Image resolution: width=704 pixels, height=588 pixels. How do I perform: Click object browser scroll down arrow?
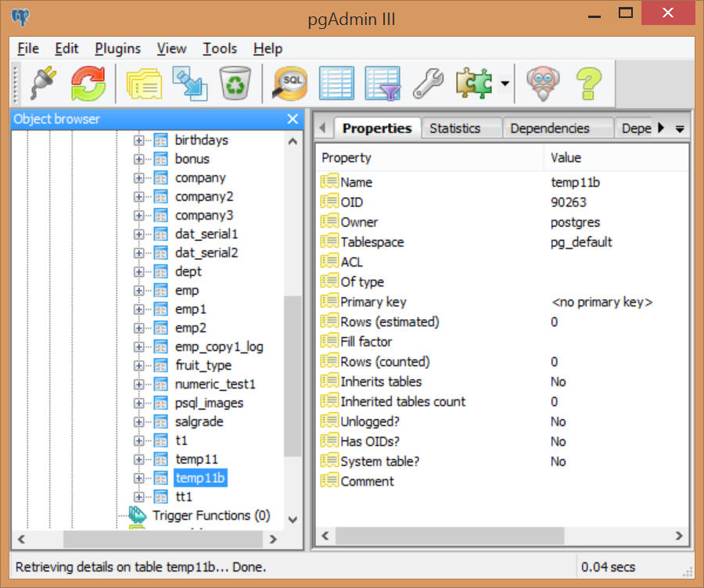[293, 519]
